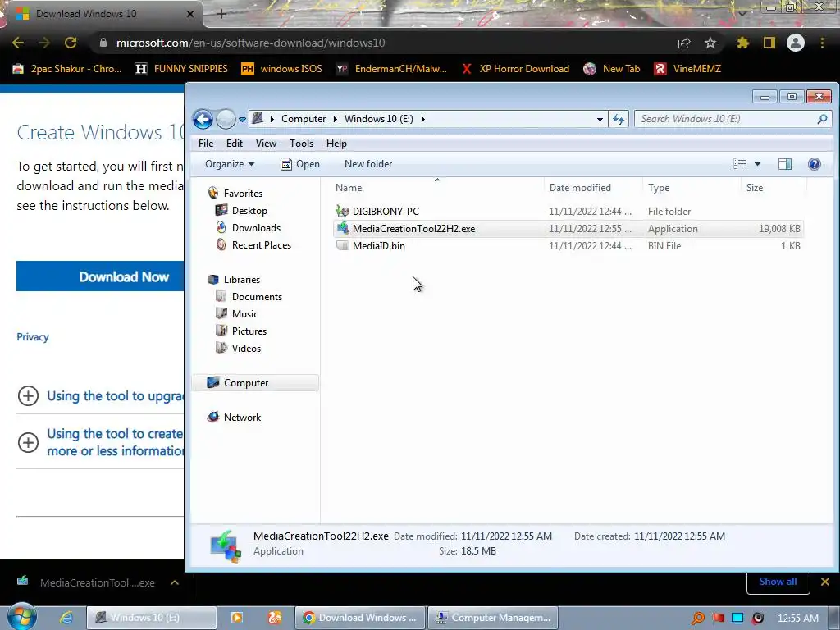Open options for downloaded MediaCreationTool file
This screenshot has width=840, height=630.
click(175, 583)
